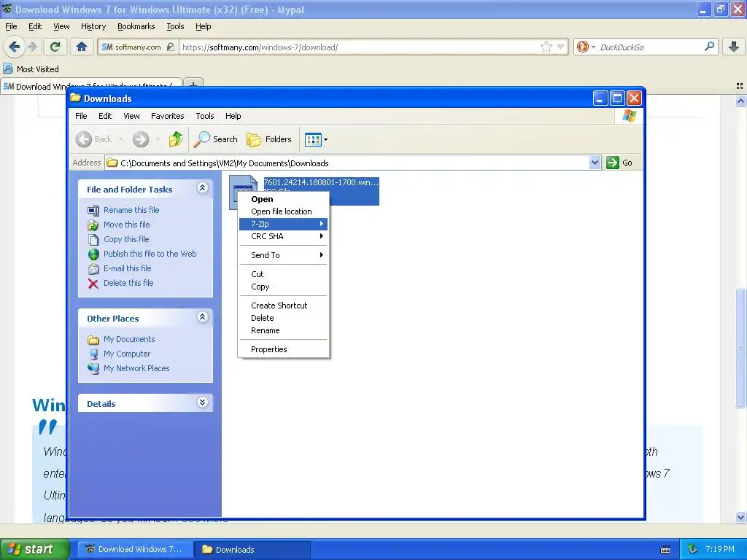747x560 pixels.
Task: Open Properties from context menu
Action: (x=284, y=349)
